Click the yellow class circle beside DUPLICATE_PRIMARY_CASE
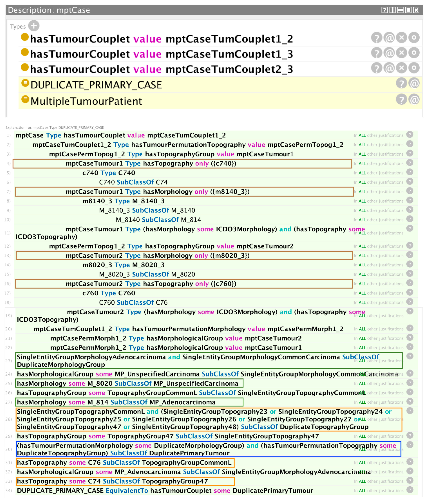The image size is (427, 504). tap(25, 83)
